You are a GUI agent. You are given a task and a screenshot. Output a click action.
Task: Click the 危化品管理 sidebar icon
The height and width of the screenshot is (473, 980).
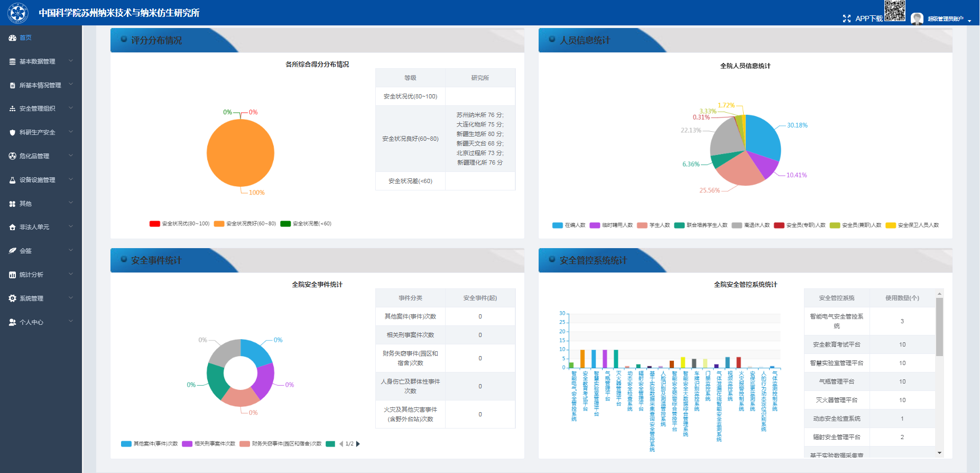pos(13,156)
